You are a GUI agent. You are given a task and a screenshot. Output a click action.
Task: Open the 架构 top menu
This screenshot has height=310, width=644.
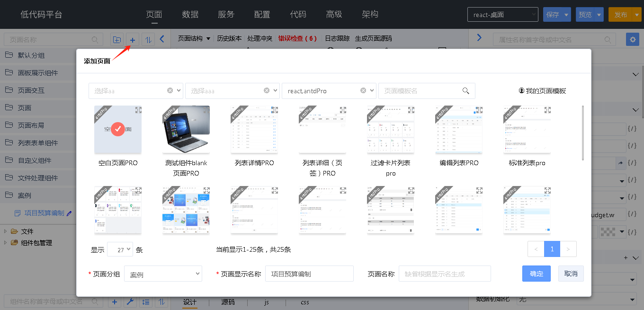[370, 14]
